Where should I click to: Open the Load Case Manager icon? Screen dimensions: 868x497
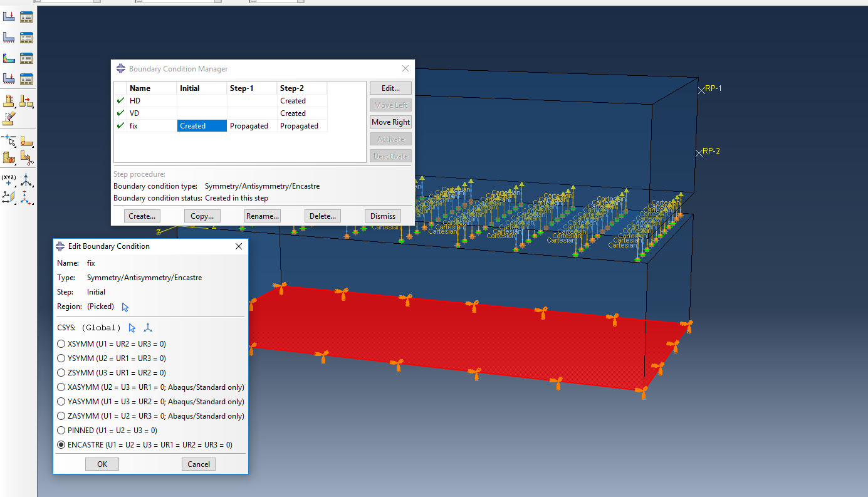tap(26, 78)
